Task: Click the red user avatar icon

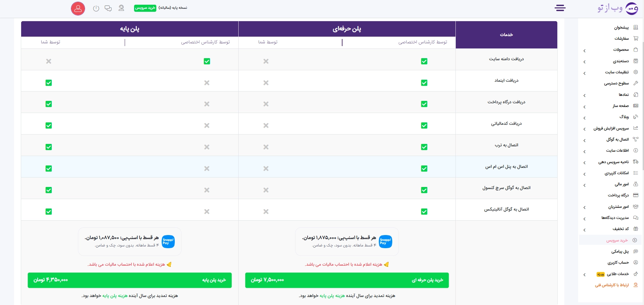Action: click(78, 8)
